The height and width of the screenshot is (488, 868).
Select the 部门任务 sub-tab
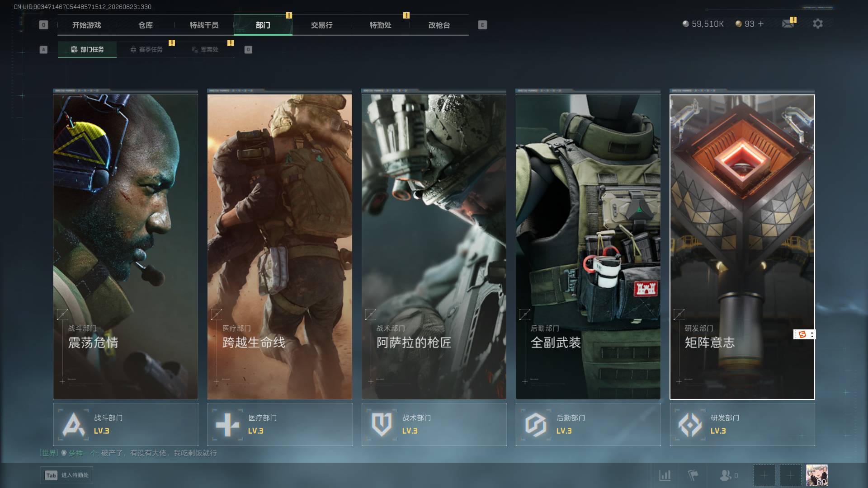[87, 49]
